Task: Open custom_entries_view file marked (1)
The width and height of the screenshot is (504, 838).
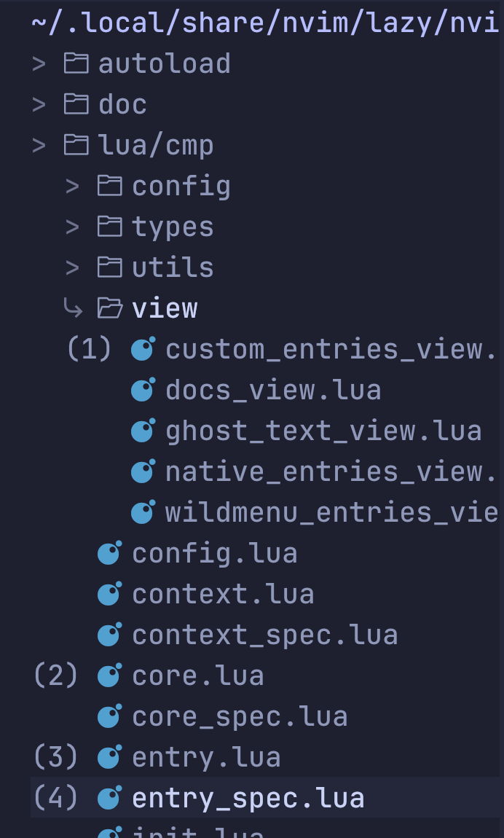Action: coord(331,349)
